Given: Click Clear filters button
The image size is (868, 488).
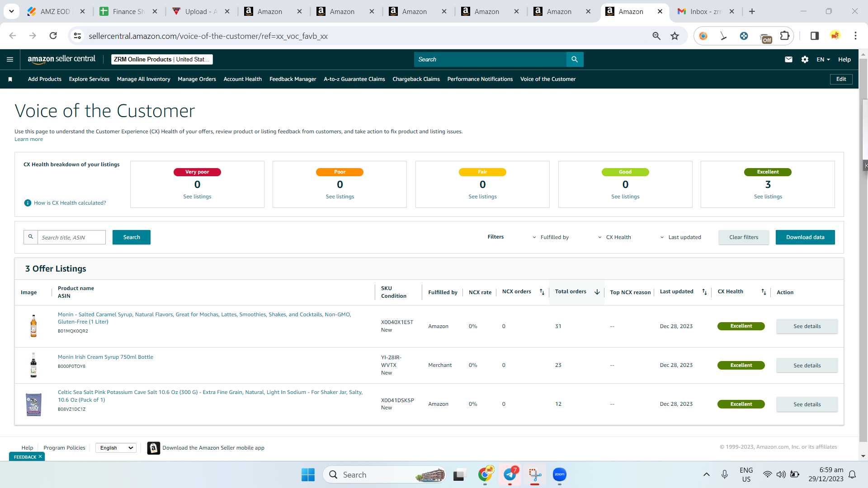Looking at the screenshot, I should pyautogui.click(x=744, y=237).
